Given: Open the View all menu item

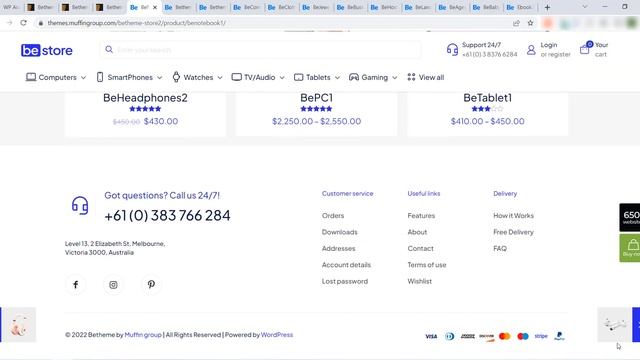Looking at the screenshot, I should click(x=431, y=77).
